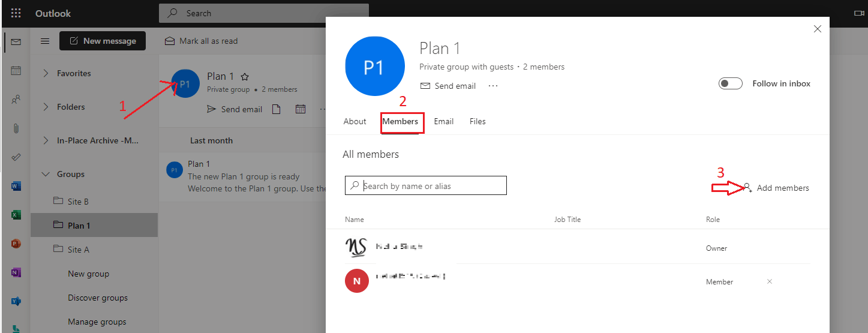The height and width of the screenshot is (333, 868).
Task: Click the Member role text
Action: point(719,281)
